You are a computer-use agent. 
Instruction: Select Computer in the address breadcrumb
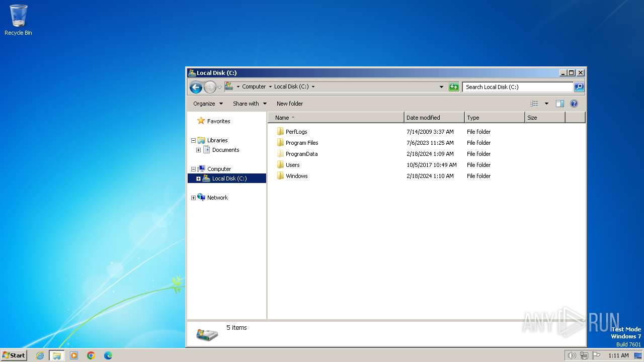pos(254,86)
